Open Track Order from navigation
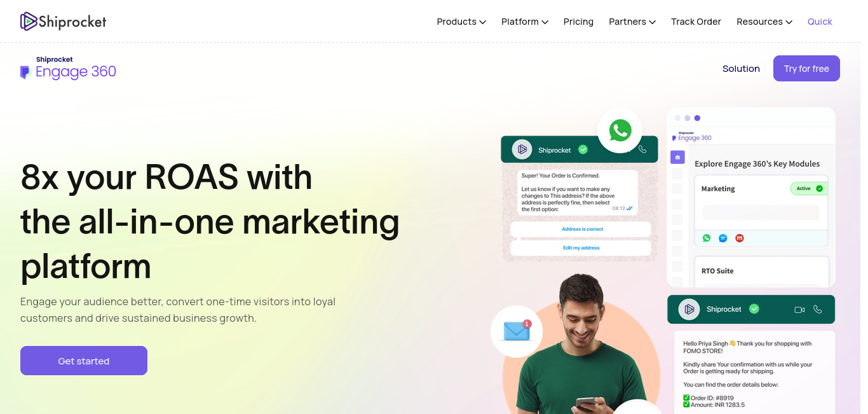This screenshot has height=414, width=868. click(x=696, y=22)
